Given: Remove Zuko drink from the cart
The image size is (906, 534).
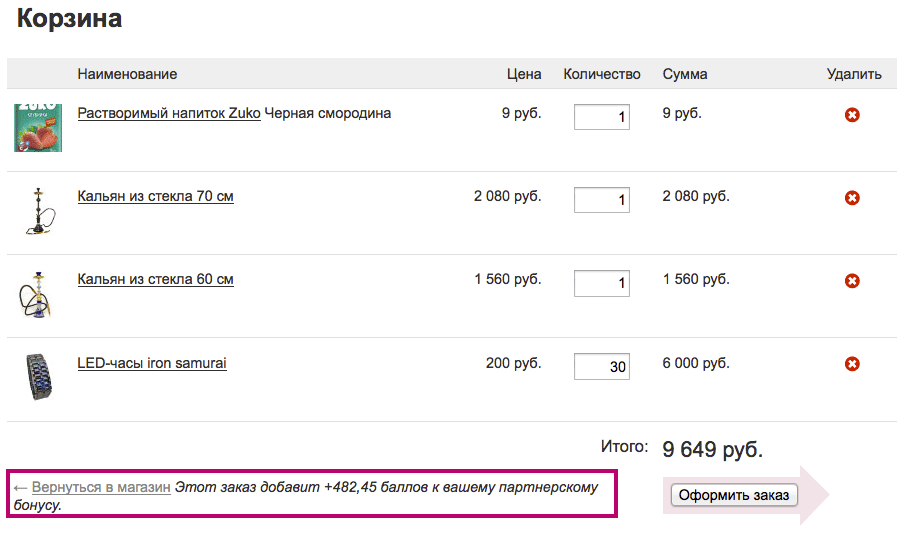Looking at the screenshot, I should (852, 115).
